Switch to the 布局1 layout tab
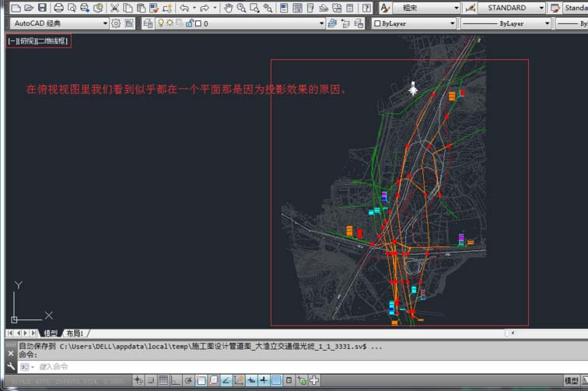588x391 pixels. 75,333
